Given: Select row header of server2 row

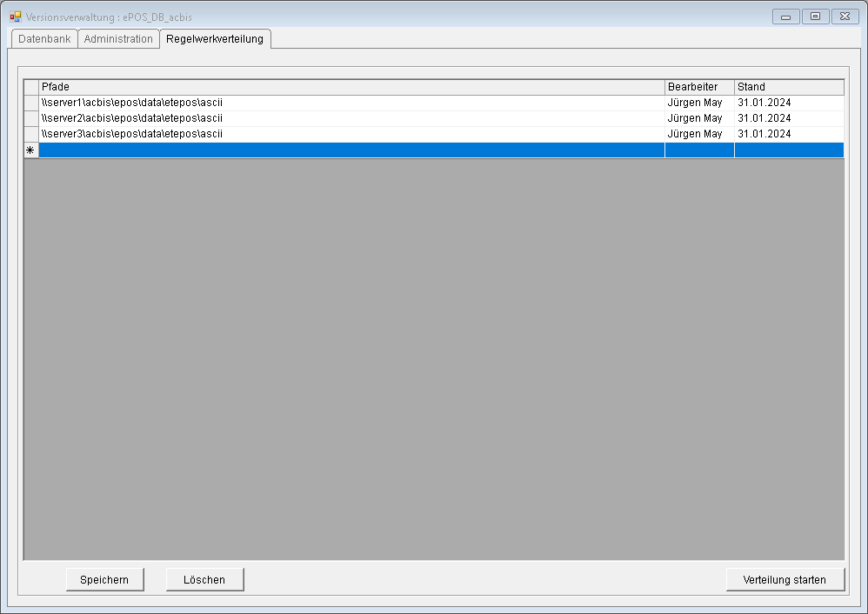Looking at the screenshot, I should 30,118.
